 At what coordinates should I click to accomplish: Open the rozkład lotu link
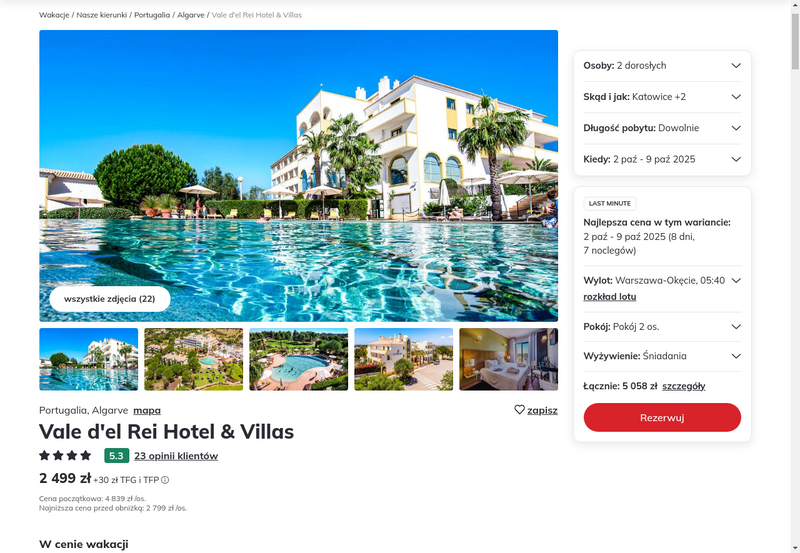pos(610,297)
